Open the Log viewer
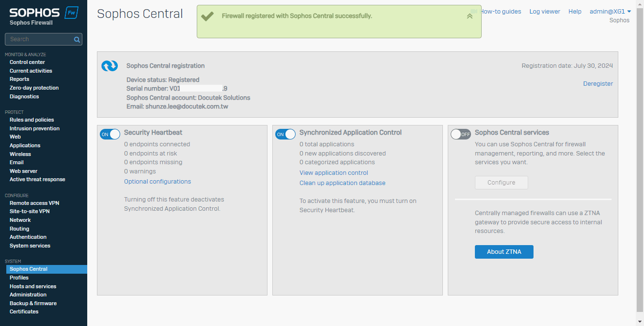This screenshot has width=644, height=326. [545, 12]
